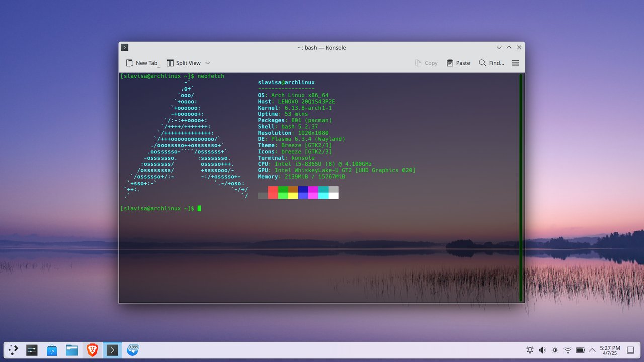Viewport: 644px width, 362px height.
Task: Click the 'Icons: breeze [GTK2/3]' line
Action: point(295,152)
